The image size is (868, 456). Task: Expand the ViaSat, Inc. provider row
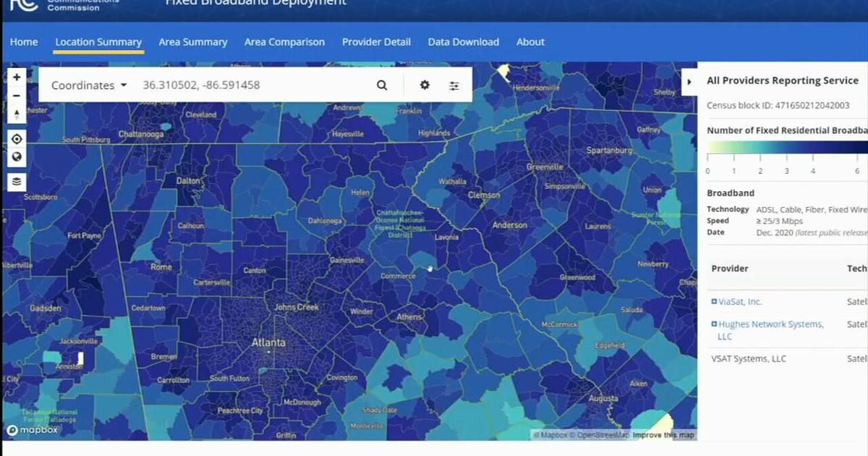click(x=714, y=302)
